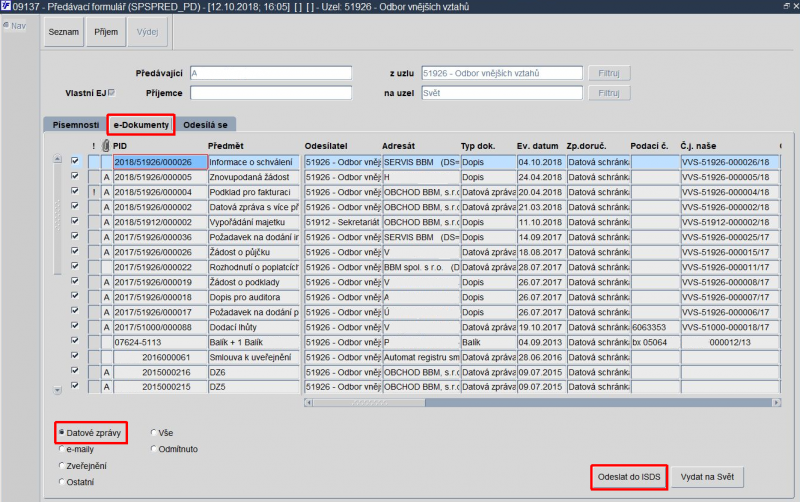
Task: Click the Adresát column header
Action: [x=398, y=146]
